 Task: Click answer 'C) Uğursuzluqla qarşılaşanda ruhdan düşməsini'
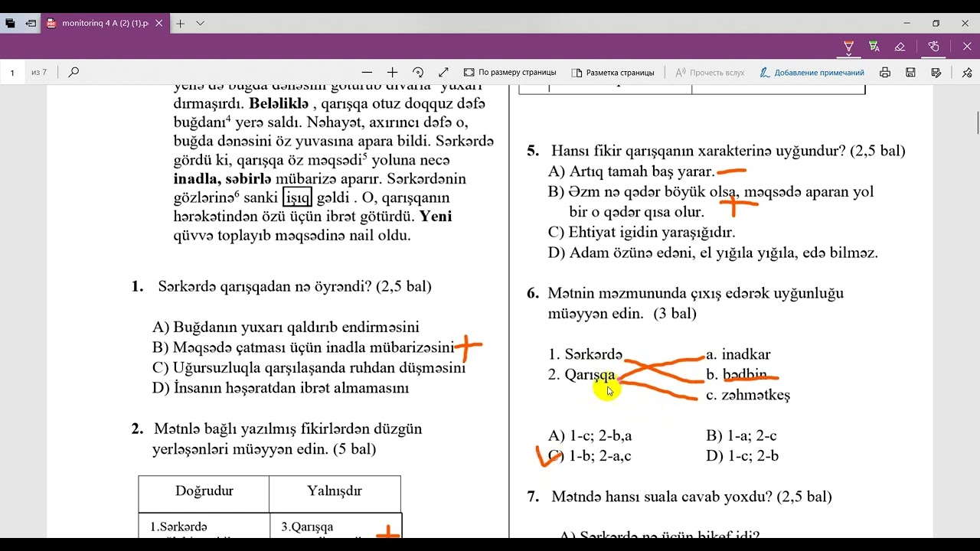pyautogui.click(x=309, y=367)
